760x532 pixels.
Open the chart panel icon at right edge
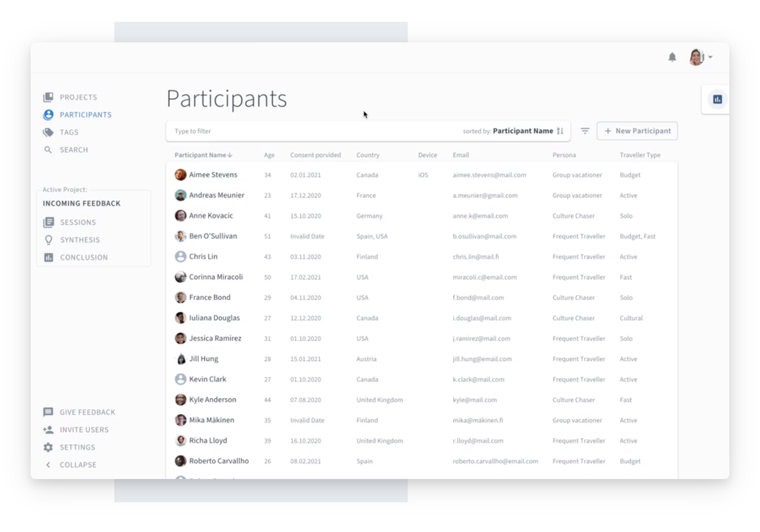tap(717, 99)
